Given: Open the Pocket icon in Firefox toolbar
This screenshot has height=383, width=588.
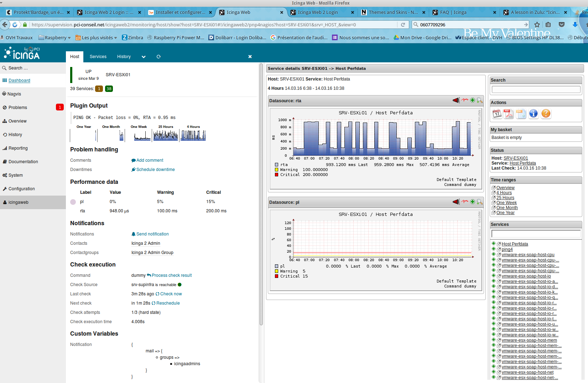Looking at the screenshot, I should [x=562, y=25].
